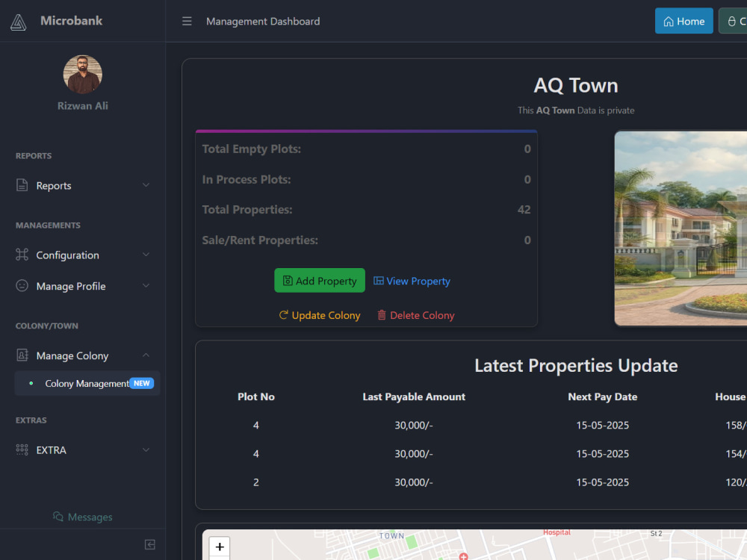This screenshot has height=560, width=747.
Task: Click the sidebar collapse arrow icon
Action: (x=150, y=544)
